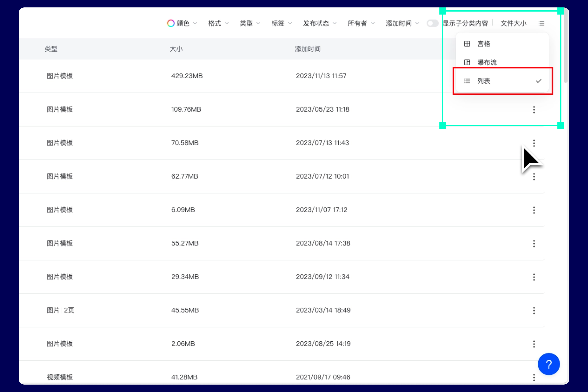Expand the 类型 filter dropdown

click(x=250, y=23)
